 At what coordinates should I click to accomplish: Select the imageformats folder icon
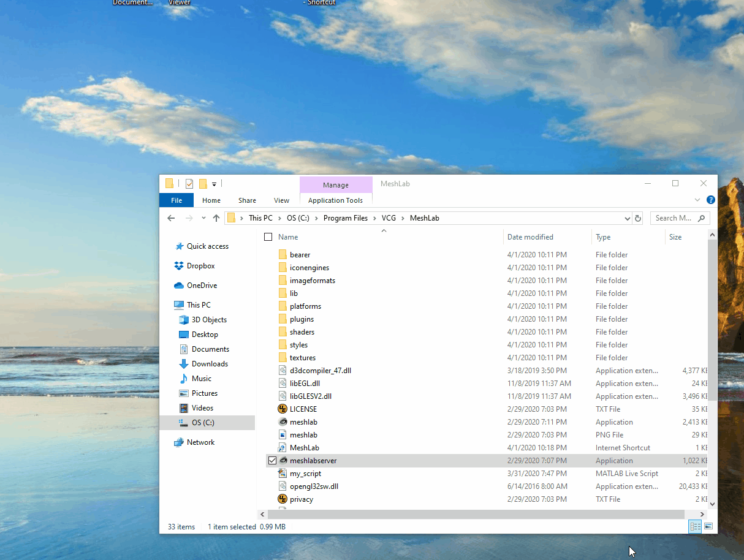(x=283, y=281)
